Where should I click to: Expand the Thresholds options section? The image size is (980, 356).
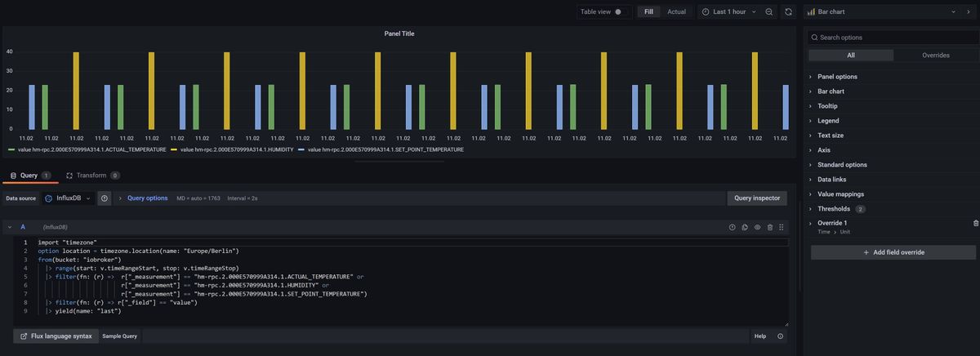pyautogui.click(x=835, y=209)
